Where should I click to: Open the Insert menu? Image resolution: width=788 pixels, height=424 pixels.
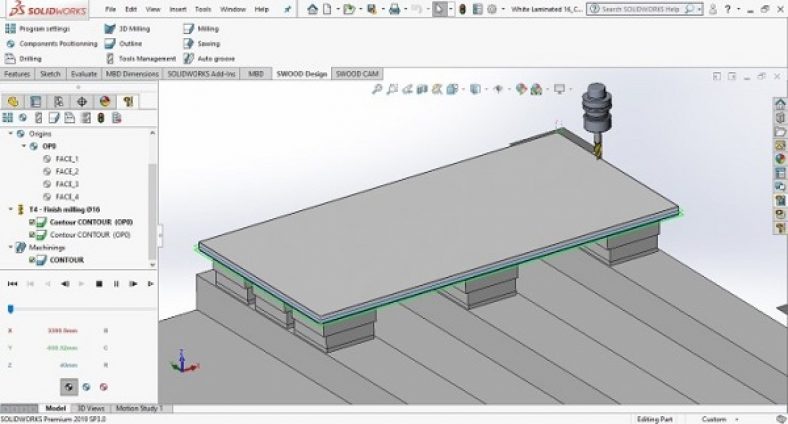pos(177,9)
